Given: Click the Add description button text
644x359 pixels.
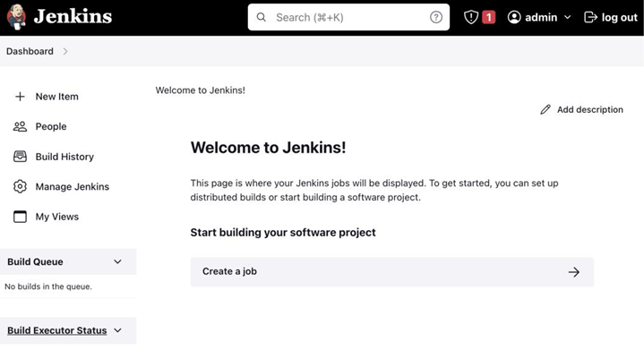Looking at the screenshot, I should 589,109.
